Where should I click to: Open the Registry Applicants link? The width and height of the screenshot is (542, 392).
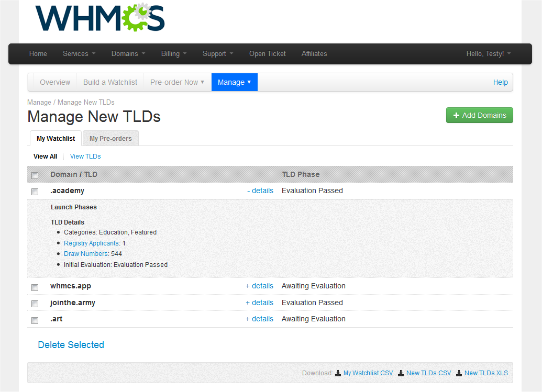coord(92,243)
